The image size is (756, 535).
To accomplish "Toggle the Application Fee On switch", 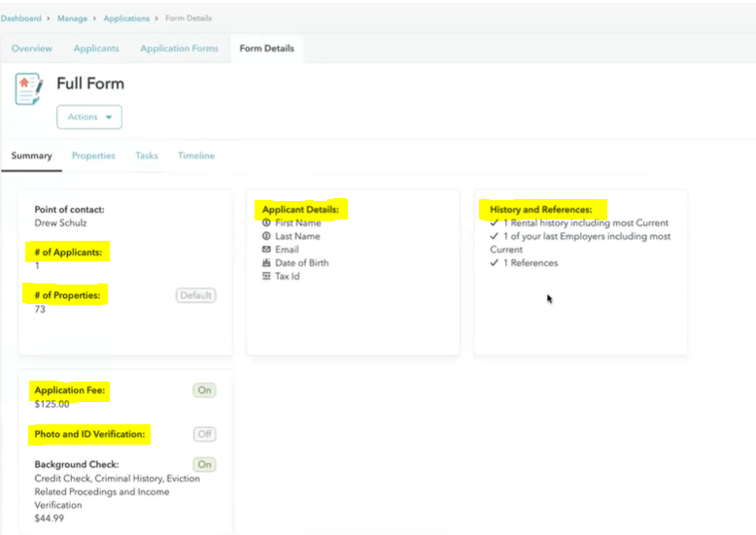I will pos(204,390).
